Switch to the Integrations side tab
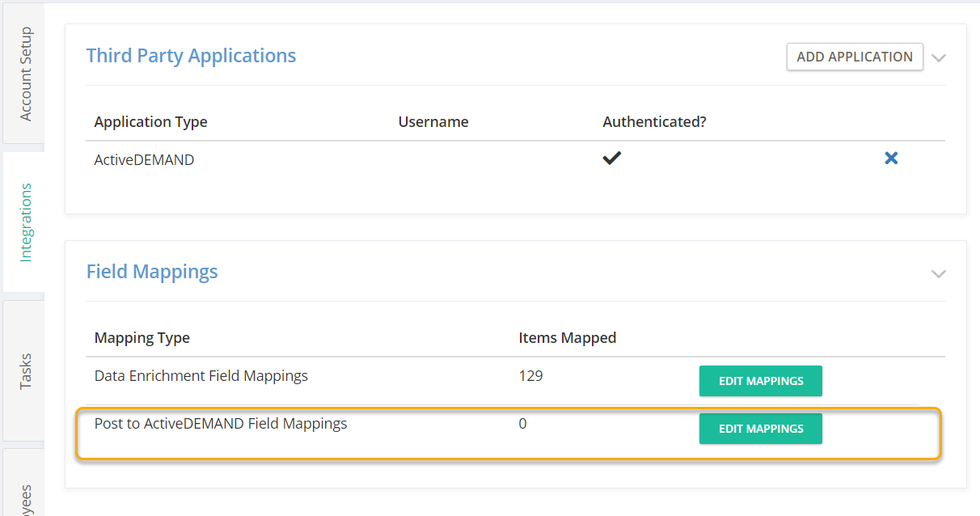This screenshot has width=980, height=516. [25, 222]
